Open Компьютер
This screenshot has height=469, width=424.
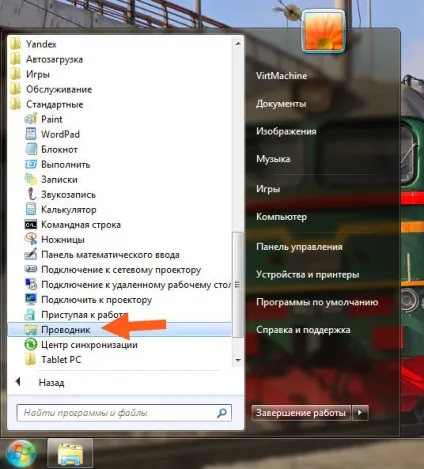tap(281, 217)
